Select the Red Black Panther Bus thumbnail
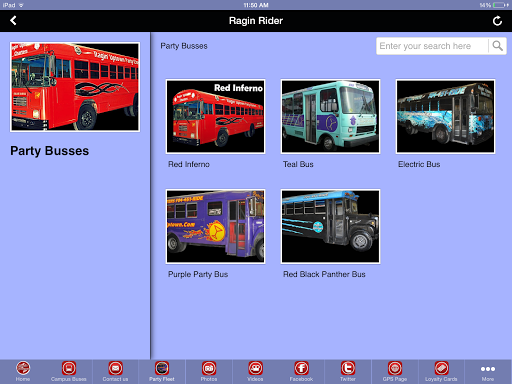The width and height of the screenshot is (512, 384). click(330, 226)
